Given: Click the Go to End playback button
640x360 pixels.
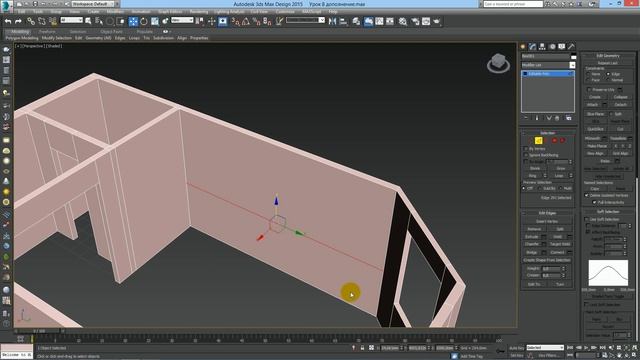Looking at the screenshot, I should click(x=603, y=348).
